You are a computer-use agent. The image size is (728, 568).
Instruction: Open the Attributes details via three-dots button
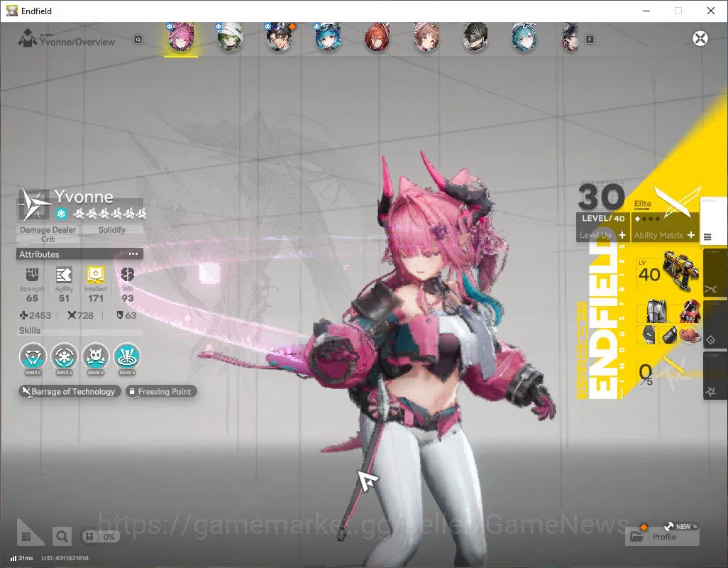[x=133, y=254]
